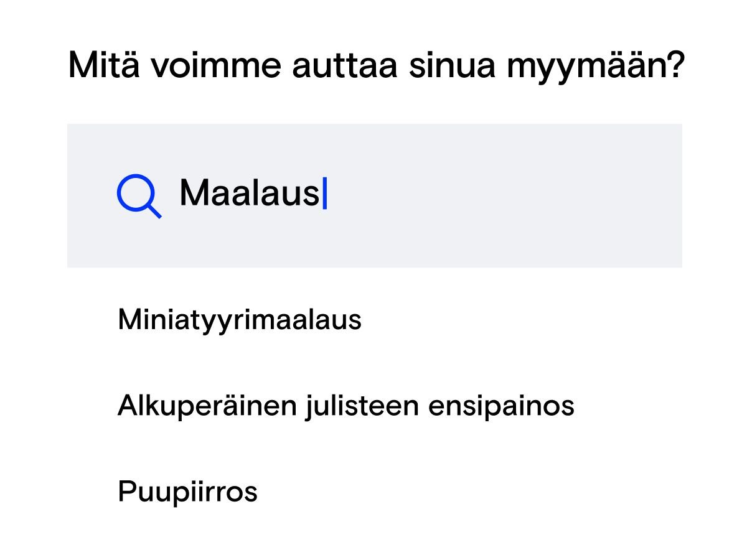Open the first suggestion, Miniatyyrimaalaus
Viewport: 747px width, 560px height.
[x=240, y=320]
